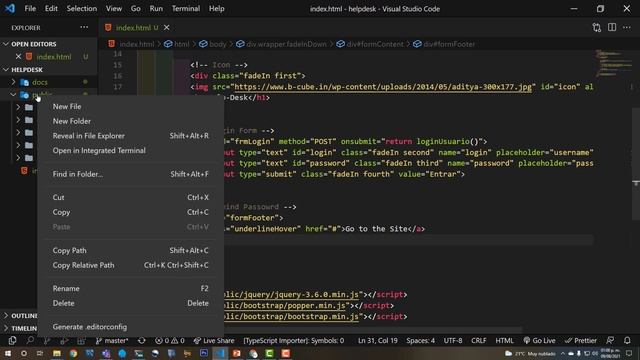This screenshot has height=360, width=640.
Task: Change line endings via CRLF
Action: [478, 340]
